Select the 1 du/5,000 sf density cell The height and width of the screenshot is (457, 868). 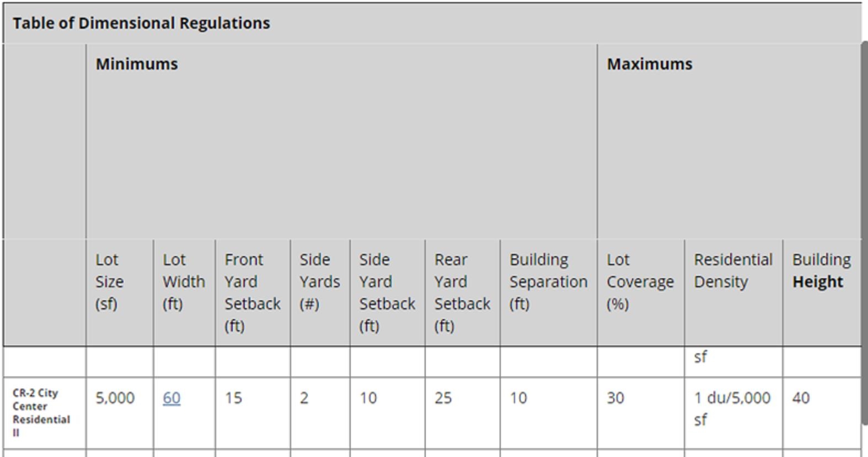732,408
